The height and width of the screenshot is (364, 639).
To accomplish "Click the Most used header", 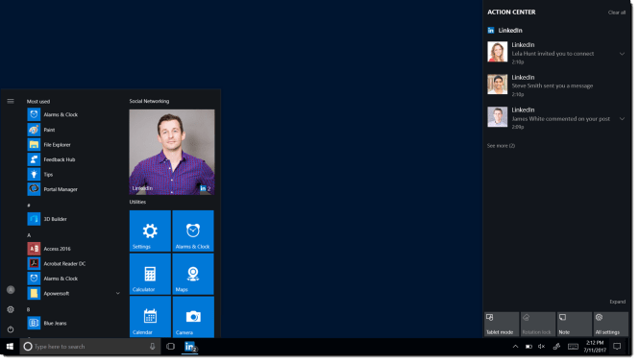I will pos(38,102).
